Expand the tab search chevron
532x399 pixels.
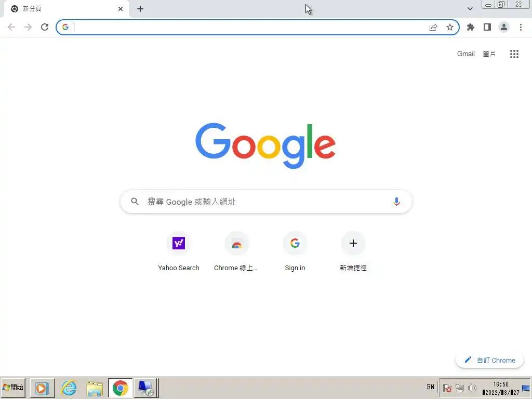tap(470, 9)
